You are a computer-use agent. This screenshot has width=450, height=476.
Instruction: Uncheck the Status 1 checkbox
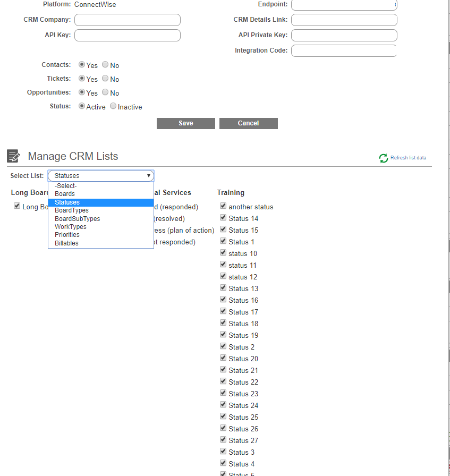223,241
